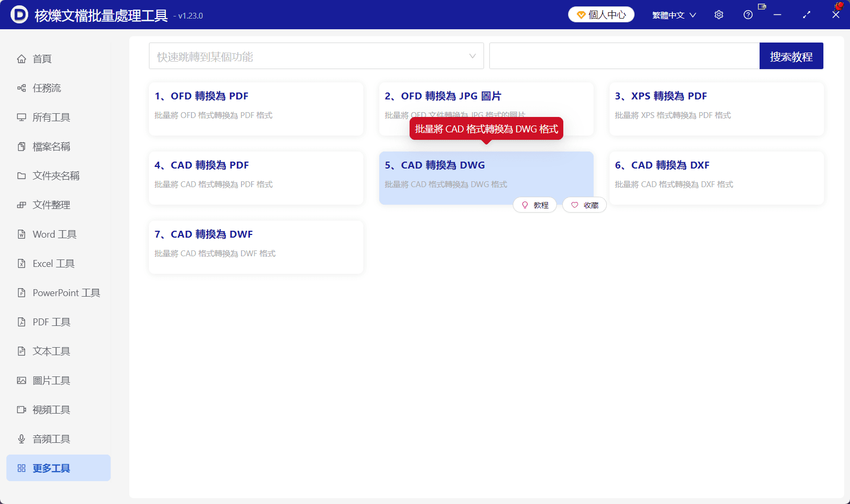Image resolution: width=850 pixels, height=504 pixels.
Task: Click the picture icon beside 圖片工具
Action: point(21,380)
